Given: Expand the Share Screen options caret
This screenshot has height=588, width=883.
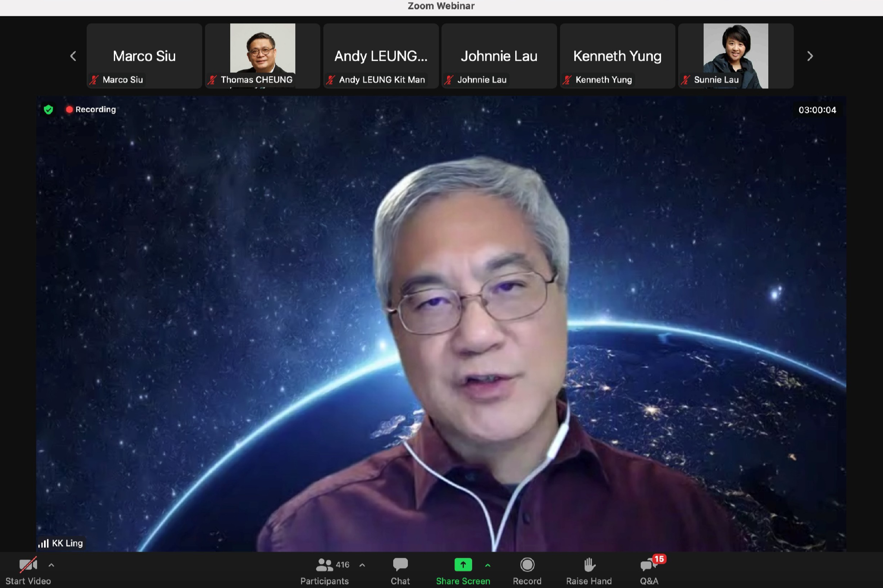Looking at the screenshot, I should (x=488, y=565).
